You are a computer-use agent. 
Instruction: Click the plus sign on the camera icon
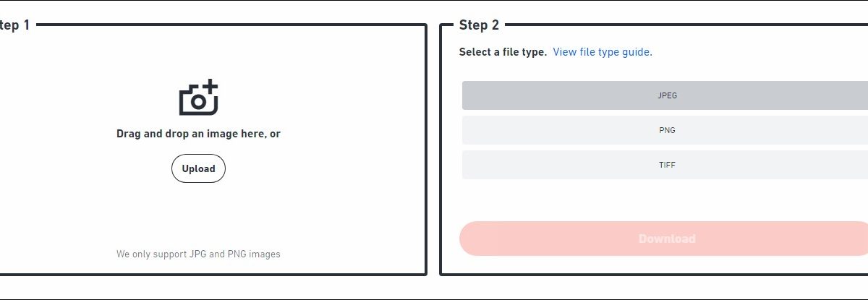[x=210, y=87]
